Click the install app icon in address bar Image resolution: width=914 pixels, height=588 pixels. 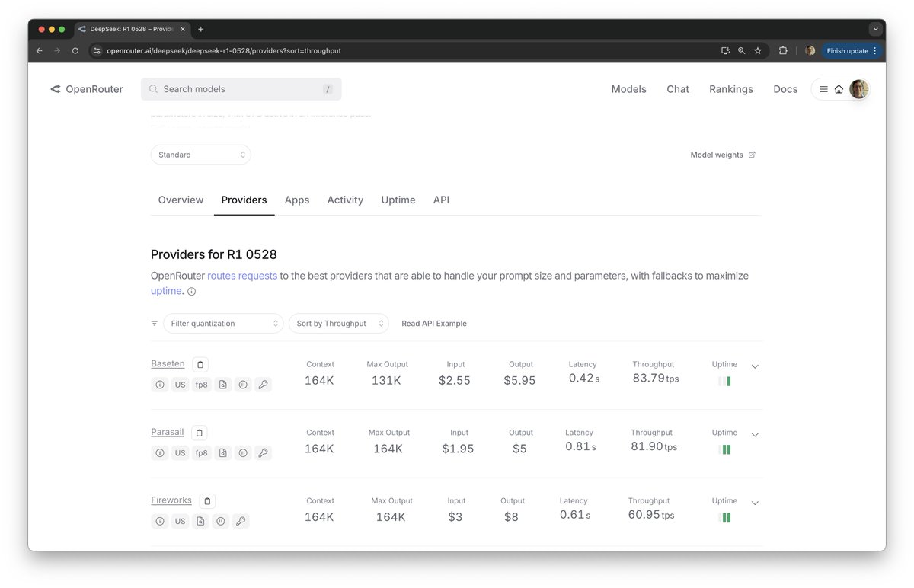pos(725,51)
